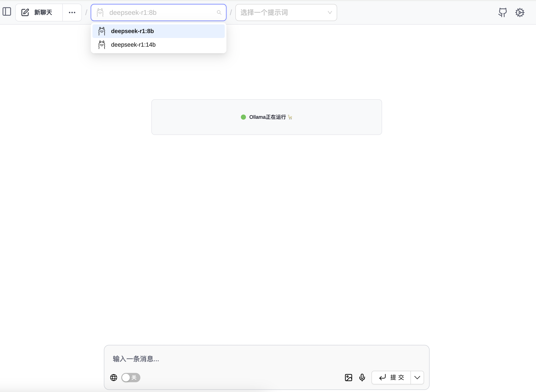
Task: Open the GitHub repository link
Action: point(502,12)
